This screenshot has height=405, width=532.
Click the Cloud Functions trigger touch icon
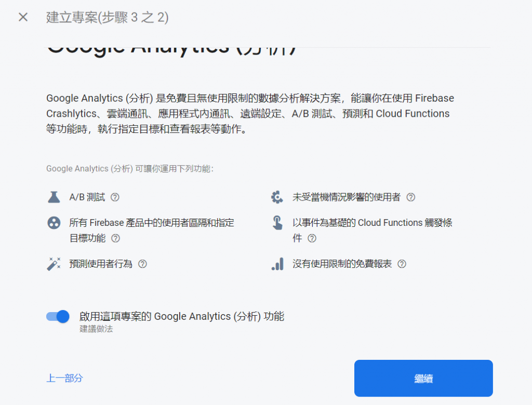(x=277, y=223)
